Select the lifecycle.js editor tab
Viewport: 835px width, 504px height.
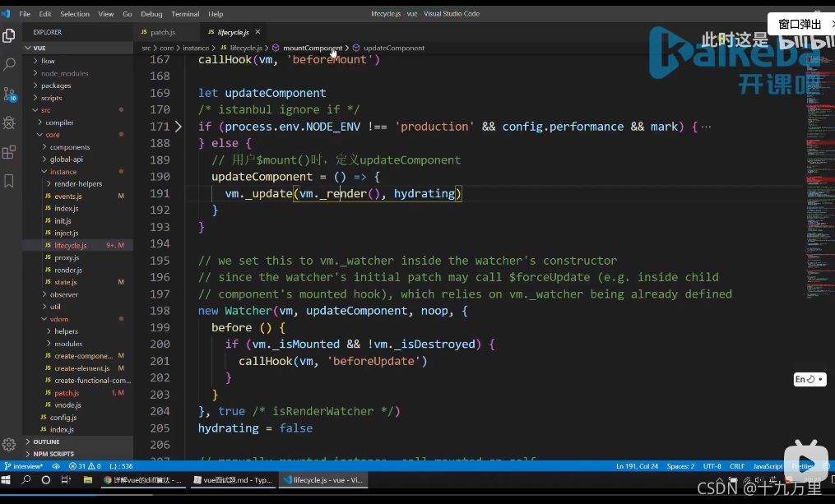(234, 32)
